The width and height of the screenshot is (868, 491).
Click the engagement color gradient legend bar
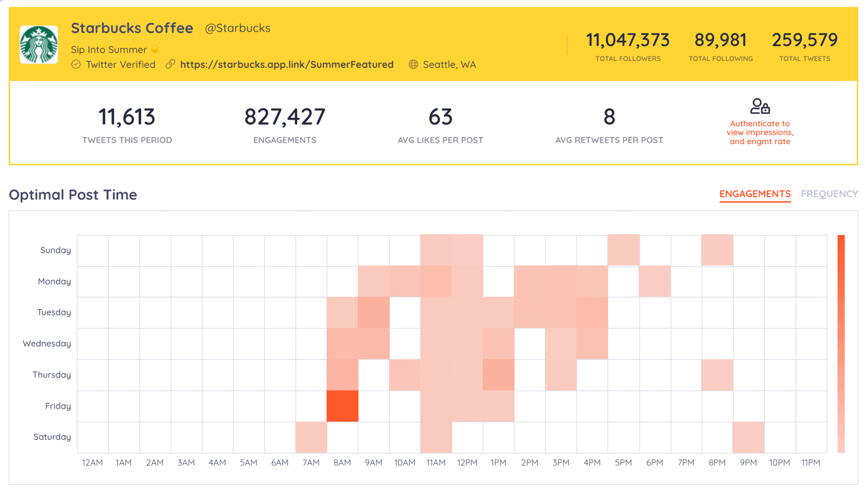(x=841, y=344)
